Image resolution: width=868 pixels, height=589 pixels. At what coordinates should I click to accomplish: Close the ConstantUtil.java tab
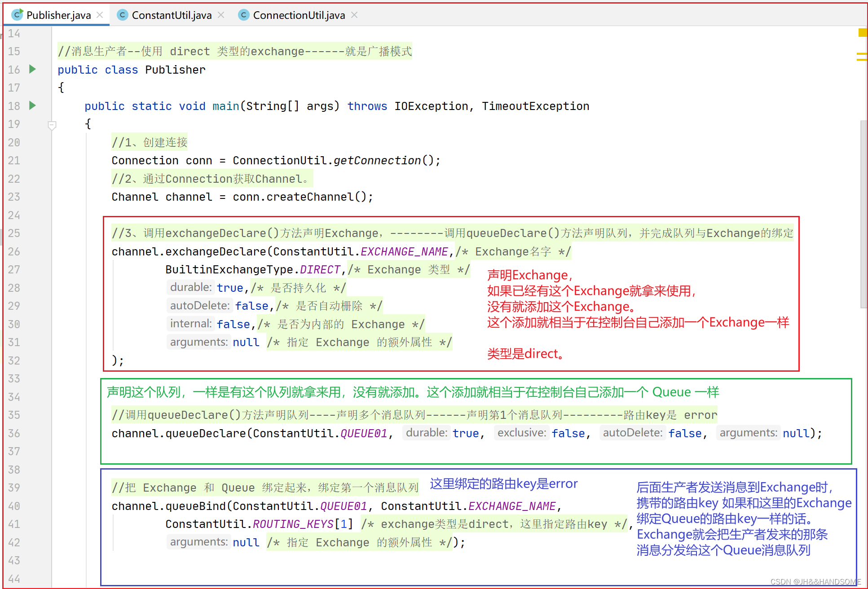[221, 15]
